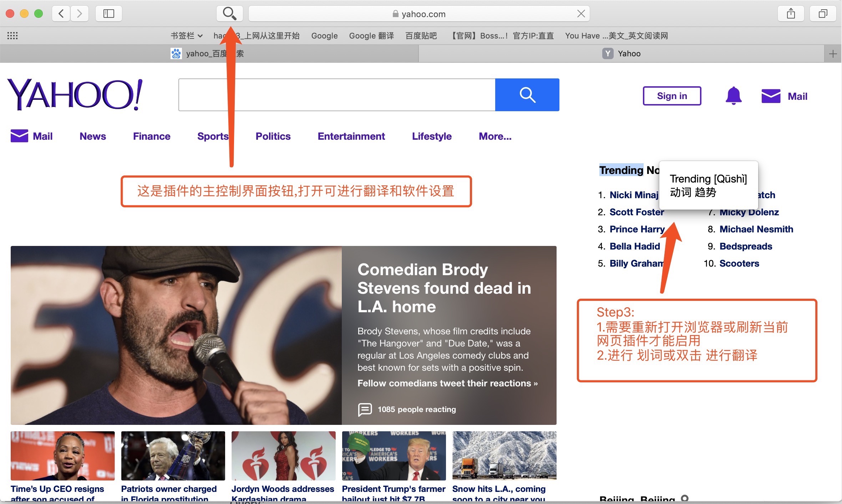Open trending topic Billy Graham
842x504 pixels.
click(637, 263)
